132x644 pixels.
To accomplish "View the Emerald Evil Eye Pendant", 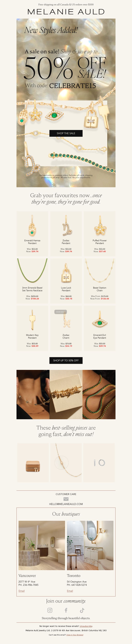I will pos(100,328).
